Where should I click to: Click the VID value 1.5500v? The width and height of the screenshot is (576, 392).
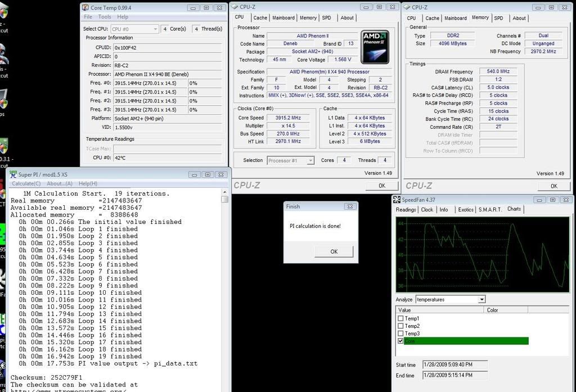click(168, 128)
